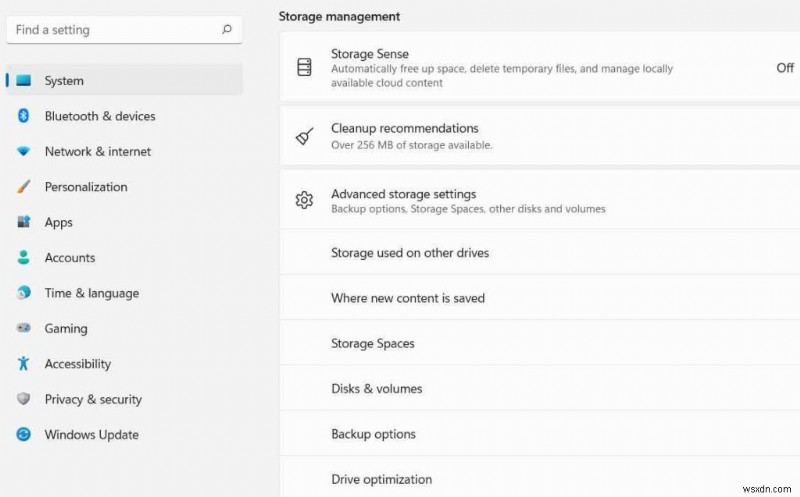Open Disks & volumes settings
This screenshot has height=497, width=800.
pos(376,389)
